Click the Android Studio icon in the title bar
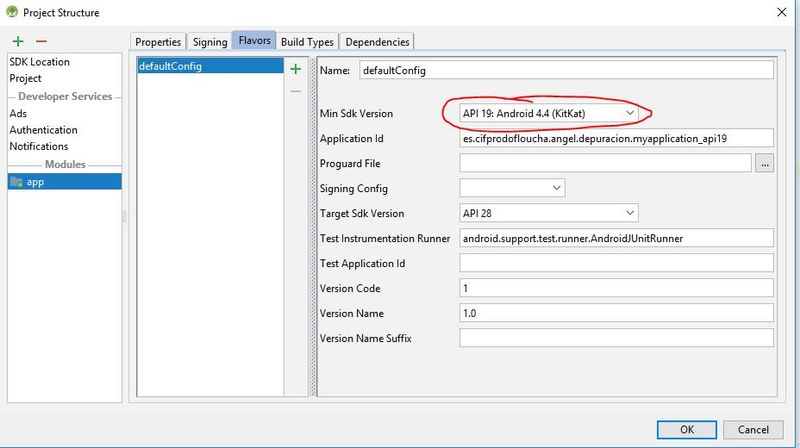 [12, 12]
